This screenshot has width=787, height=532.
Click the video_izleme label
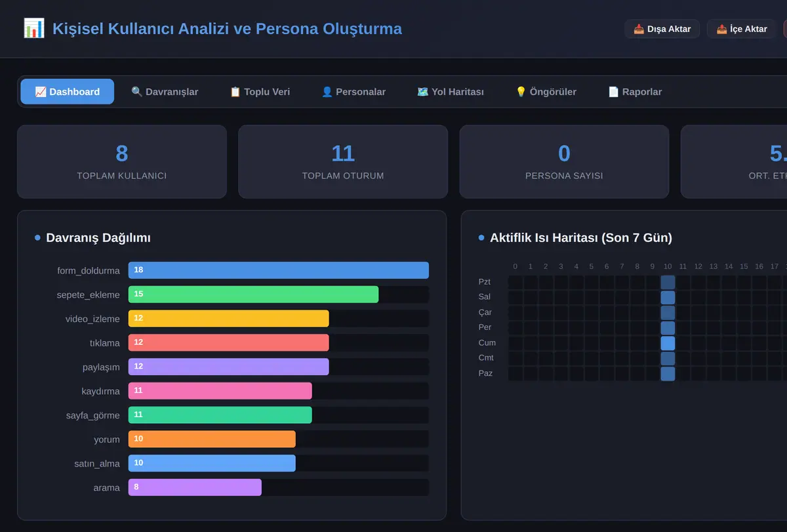click(x=92, y=319)
